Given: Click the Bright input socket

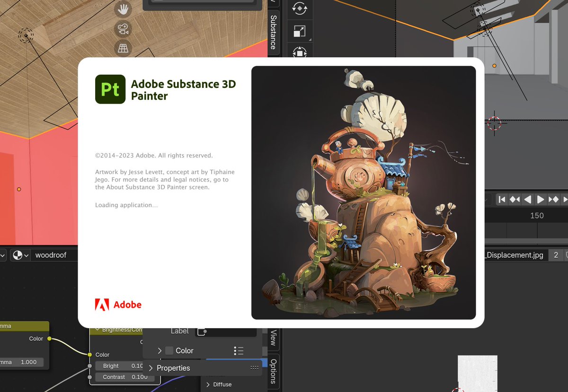Looking at the screenshot, I should (x=89, y=366).
